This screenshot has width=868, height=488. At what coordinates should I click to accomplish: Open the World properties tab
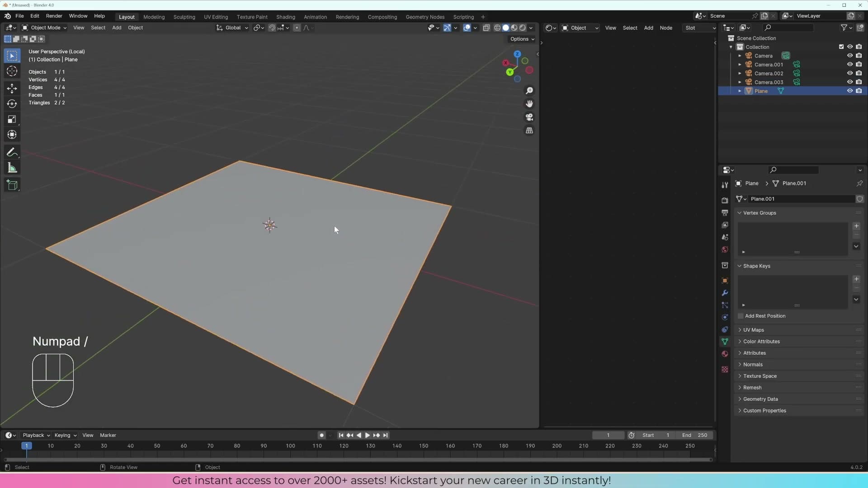(725, 249)
